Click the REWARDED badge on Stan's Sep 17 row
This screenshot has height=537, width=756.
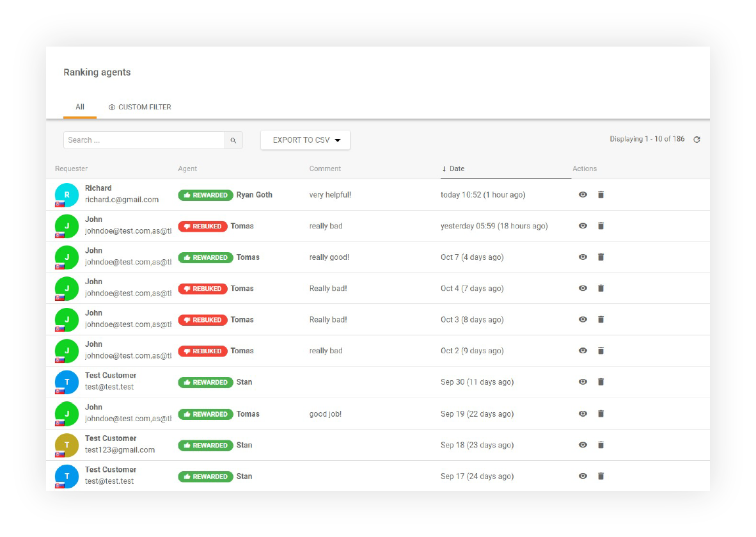(x=205, y=476)
